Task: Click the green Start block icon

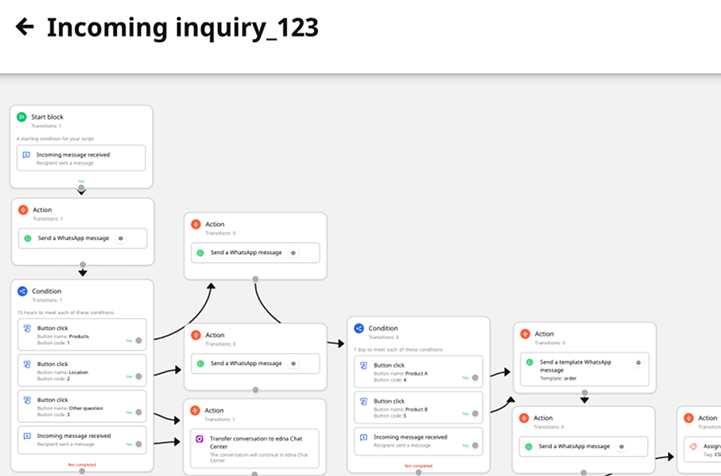Action: 22,117
